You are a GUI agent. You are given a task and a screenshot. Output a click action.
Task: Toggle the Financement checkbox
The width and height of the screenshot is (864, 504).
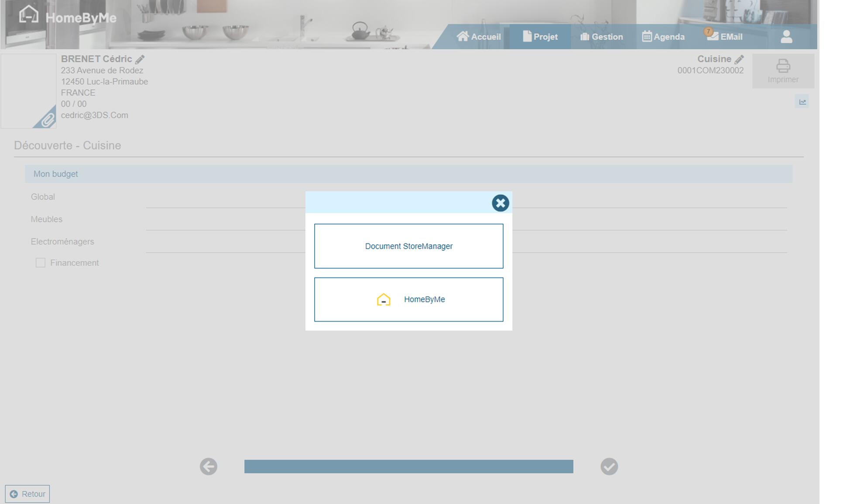point(41,263)
